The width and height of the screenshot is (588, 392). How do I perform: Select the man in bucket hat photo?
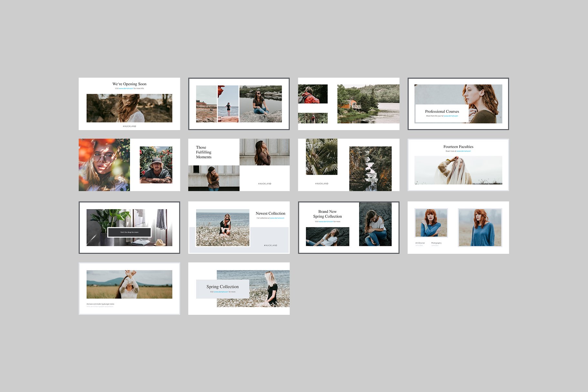click(156, 165)
